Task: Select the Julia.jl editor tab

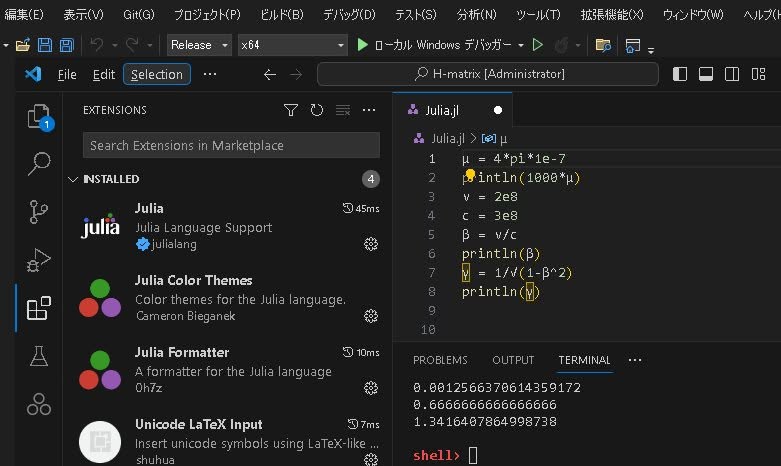Action: point(452,110)
